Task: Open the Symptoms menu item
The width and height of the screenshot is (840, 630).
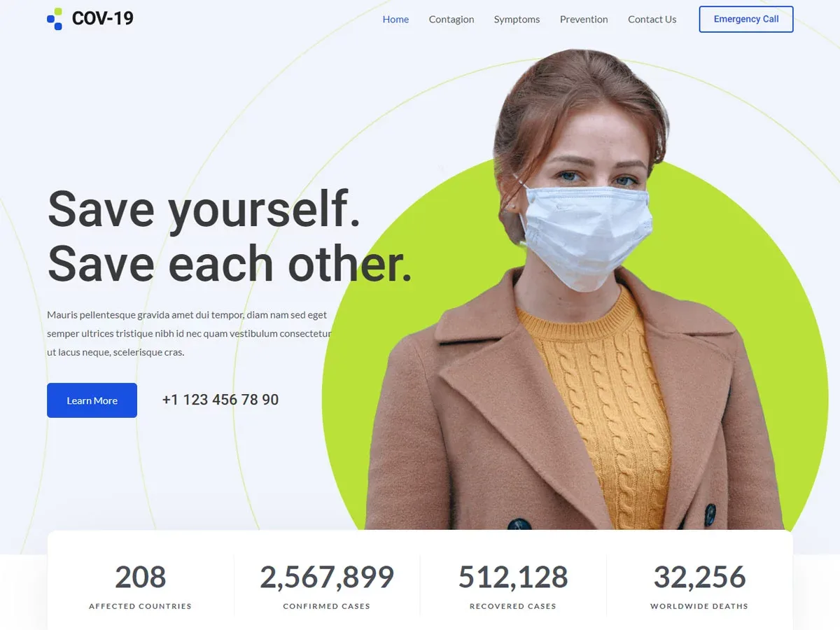Action: [x=517, y=20]
